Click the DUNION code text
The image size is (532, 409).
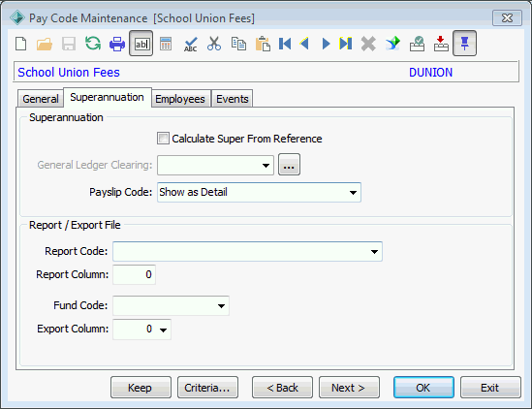click(x=430, y=73)
